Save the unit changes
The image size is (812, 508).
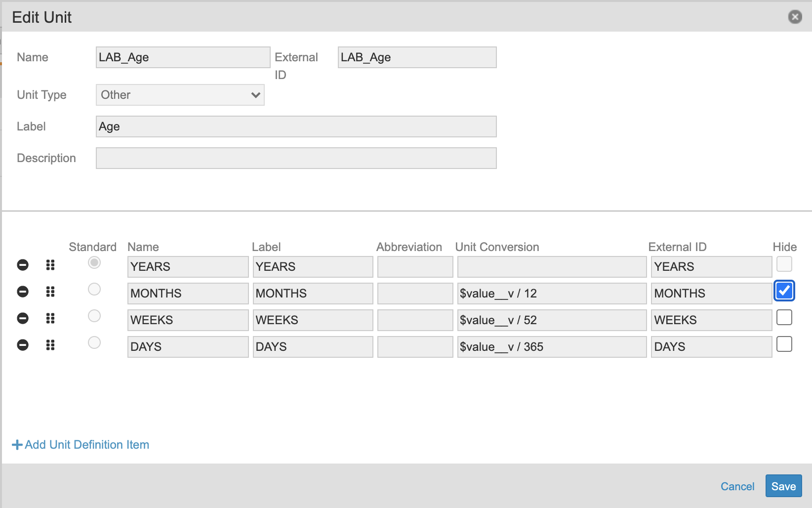coord(783,486)
